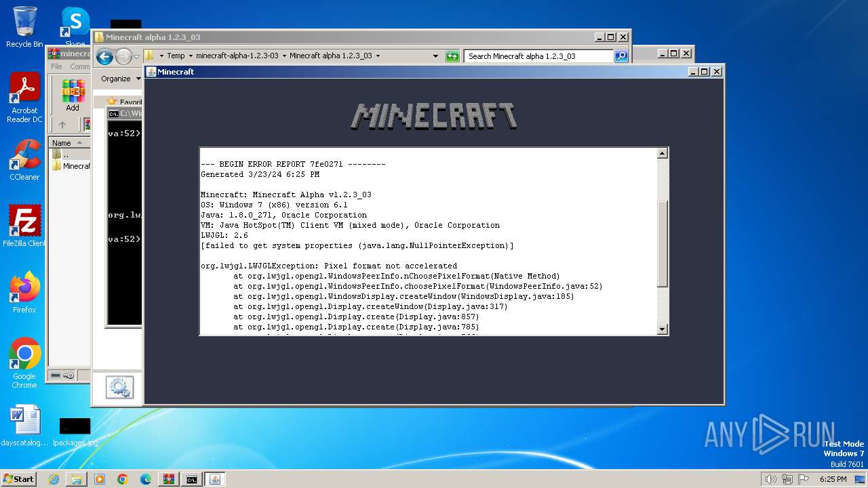Maximize the Minecraft window
This screenshot has width=868, height=488.
(x=704, y=72)
